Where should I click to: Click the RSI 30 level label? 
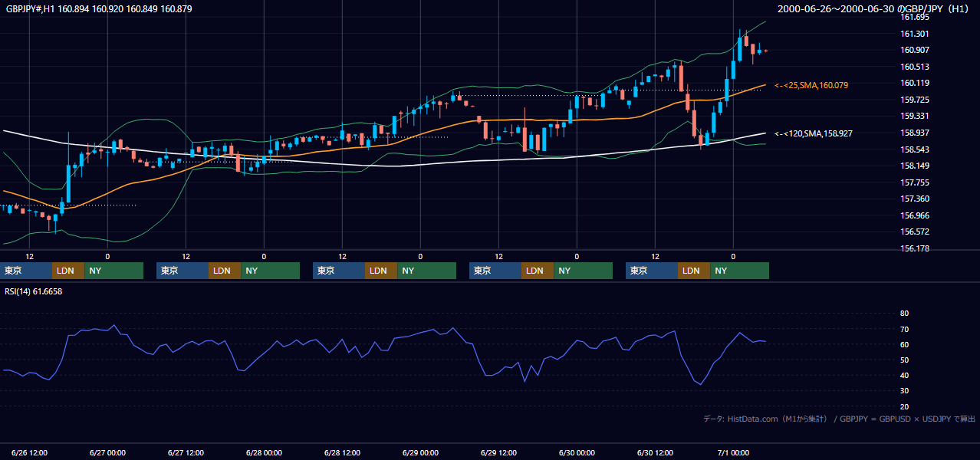pos(904,391)
